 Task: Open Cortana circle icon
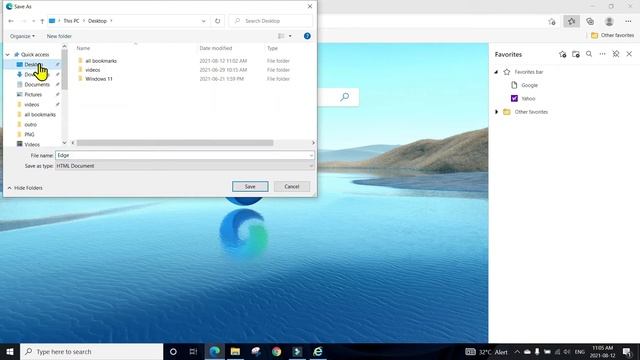pyautogui.click(x=173, y=351)
